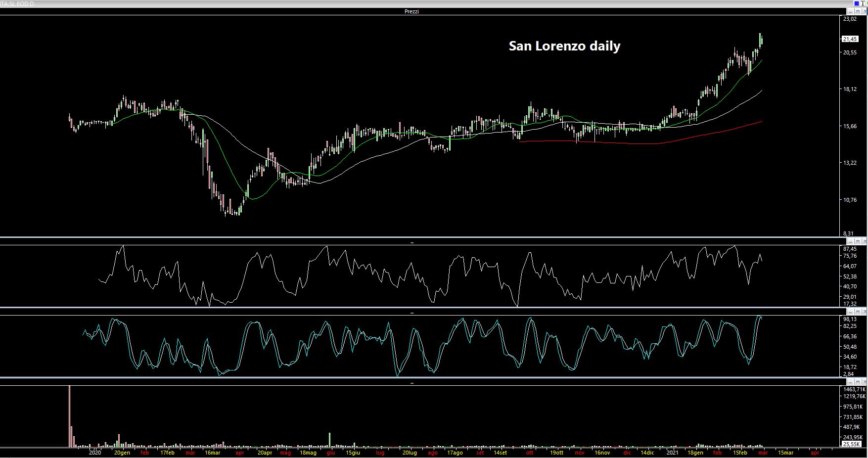868x458 pixels.
Task: Maximize the Prezzi price chart panel
Action: [x=858, y=11]
